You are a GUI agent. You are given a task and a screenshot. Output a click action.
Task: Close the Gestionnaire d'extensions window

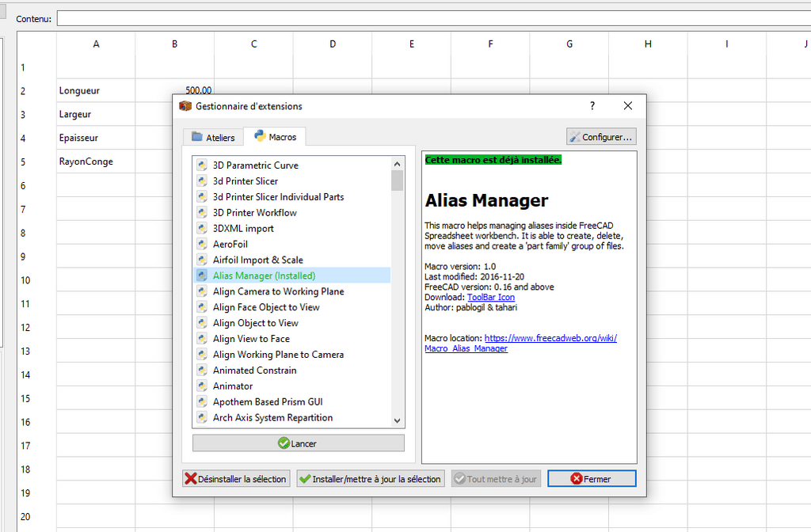[628, 105]
